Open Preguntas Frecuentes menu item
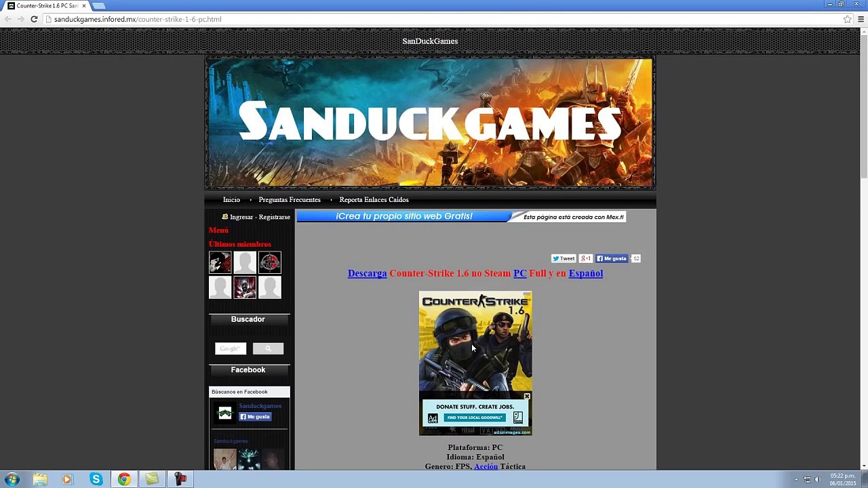 [290, 200]
